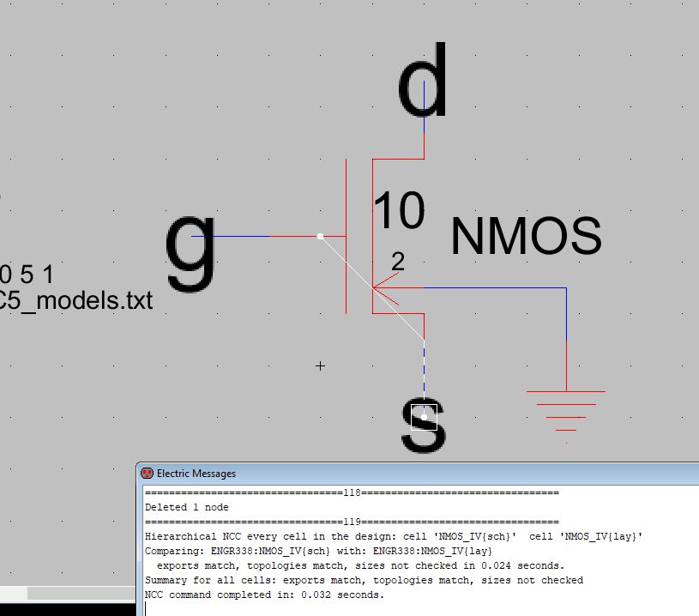699x616 pixels.
Task: Click the 'NCC command completed' message line
Action: [264, 595]
